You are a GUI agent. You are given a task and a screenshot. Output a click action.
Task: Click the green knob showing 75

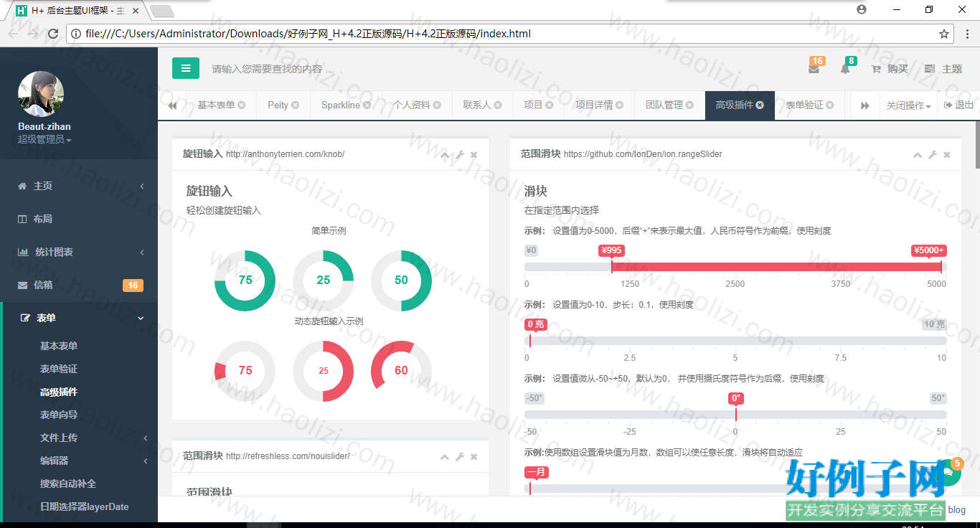pyautogui.click(x=245, y=280)
